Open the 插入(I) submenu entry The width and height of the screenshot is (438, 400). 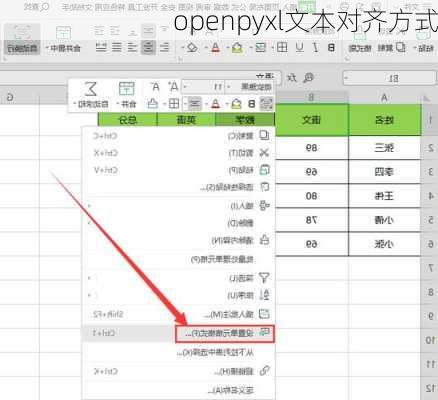178,206
